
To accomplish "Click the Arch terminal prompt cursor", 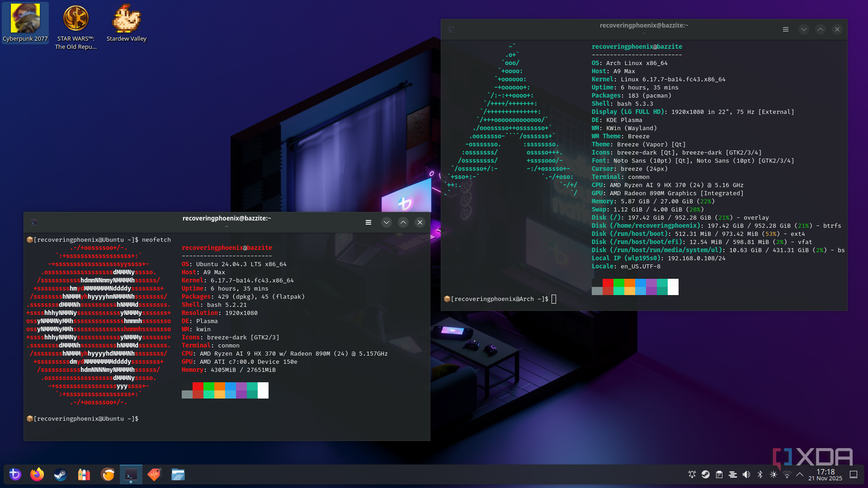I will point(554,299).
